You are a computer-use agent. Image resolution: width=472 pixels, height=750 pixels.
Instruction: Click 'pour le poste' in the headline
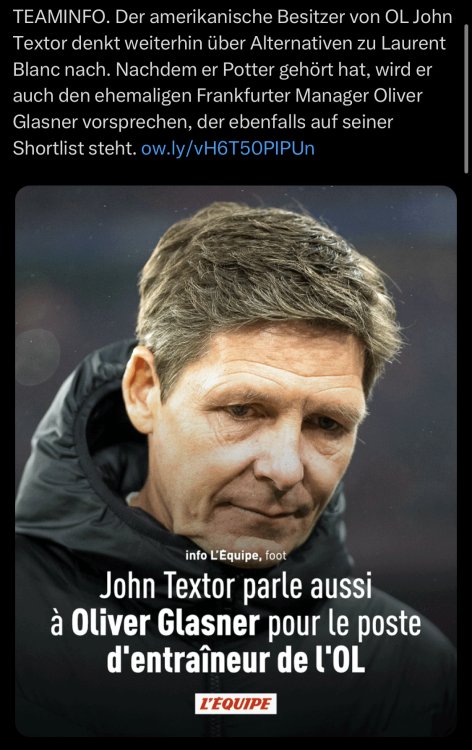(344, 624)
